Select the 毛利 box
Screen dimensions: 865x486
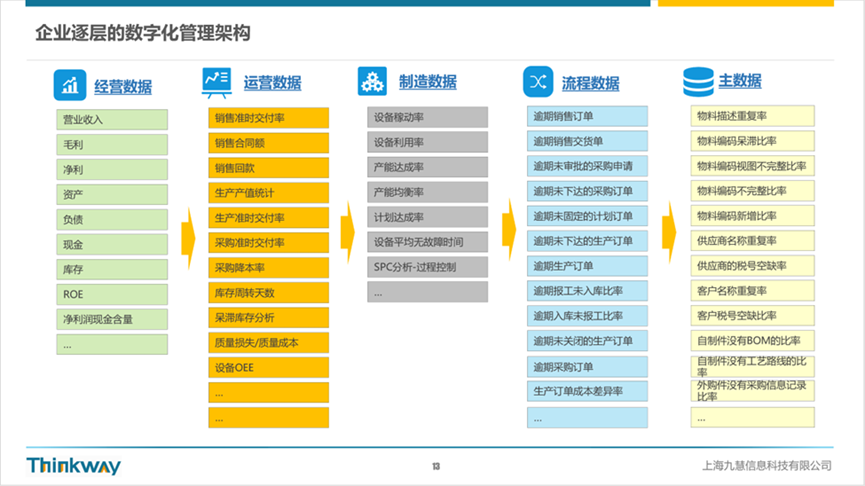pyautogui.click(x=112, y=145)
